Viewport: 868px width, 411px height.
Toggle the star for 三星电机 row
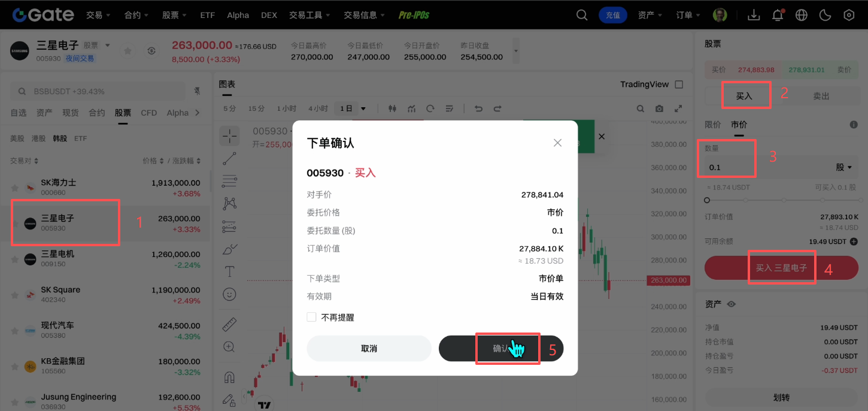click(x=16, y=259)
